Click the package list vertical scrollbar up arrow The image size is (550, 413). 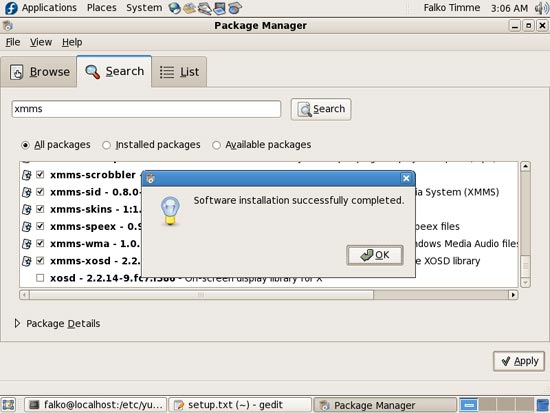(525, 166)
